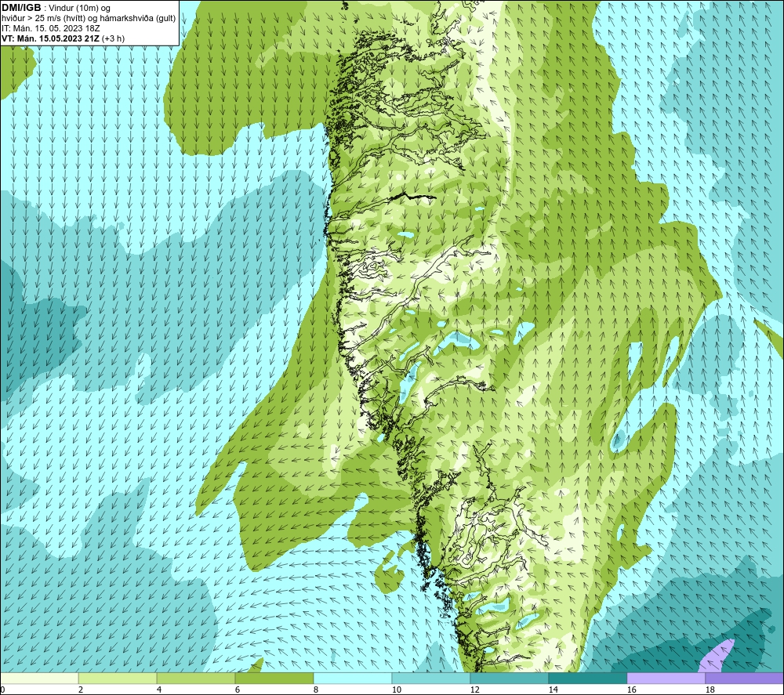Screen dimensions: 784x695
Task: Click the scale label '8'
Action: 315,690
